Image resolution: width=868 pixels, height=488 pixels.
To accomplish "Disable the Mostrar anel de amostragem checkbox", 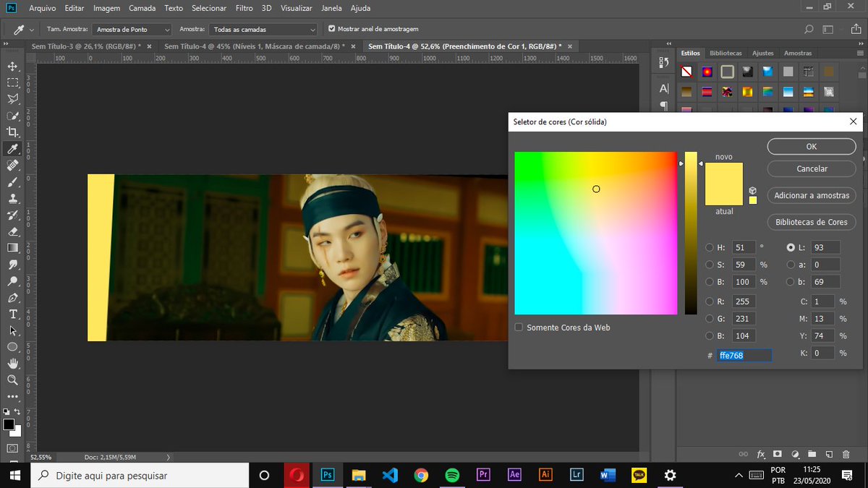I will (331, 30).
